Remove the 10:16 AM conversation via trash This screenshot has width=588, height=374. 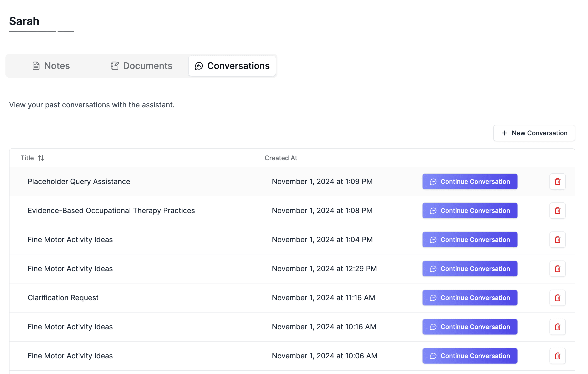(x=557, y=327)
